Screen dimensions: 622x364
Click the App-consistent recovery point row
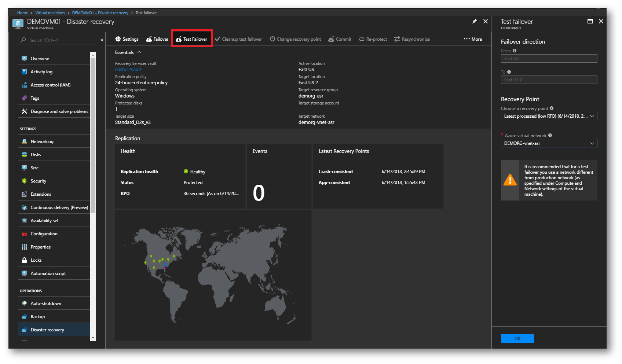pyautogui.click(x=378, y=183)
